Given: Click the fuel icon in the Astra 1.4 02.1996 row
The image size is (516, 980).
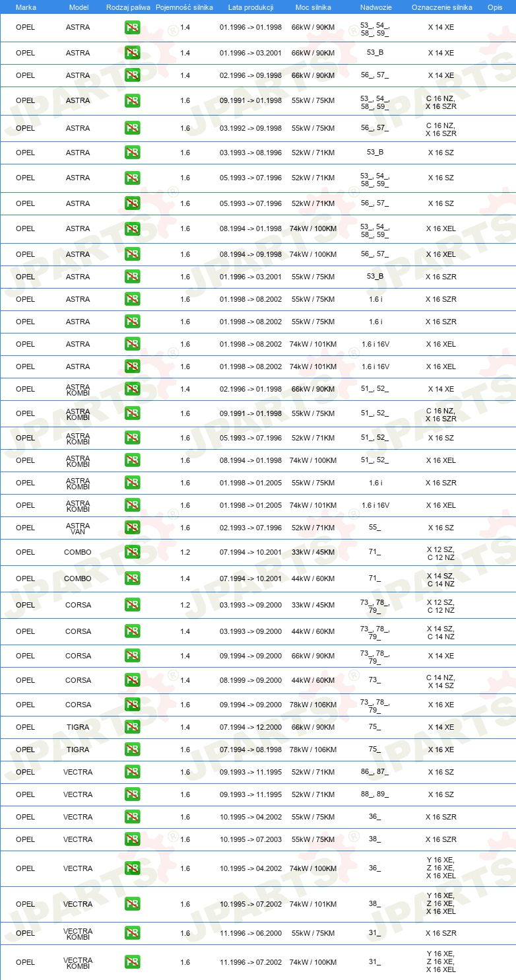Looking at the screenshot, I should (x=133, y=75).
